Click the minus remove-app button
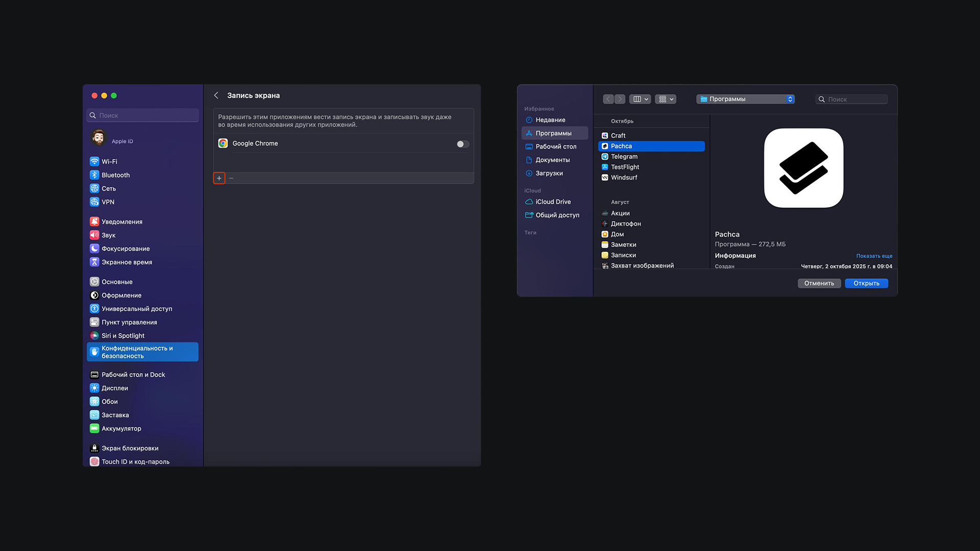This screenshot has height=551, width=980. [x=231, y=178]
